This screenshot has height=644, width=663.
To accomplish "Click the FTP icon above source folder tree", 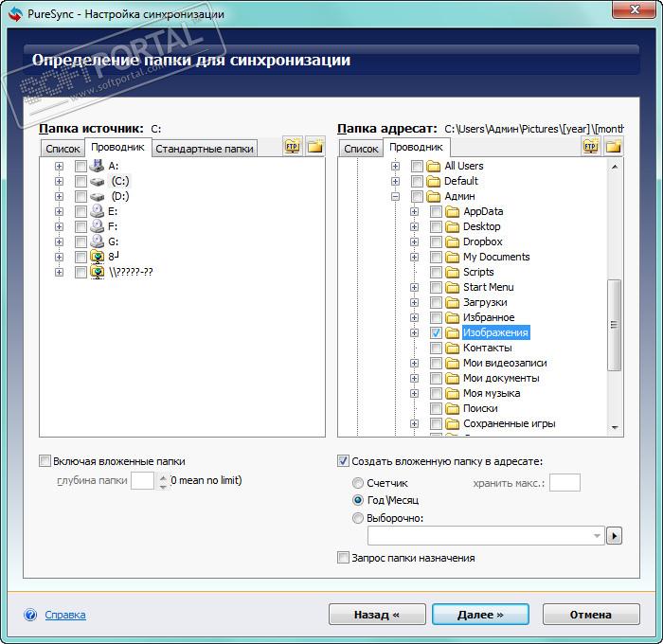I will (x=293, y=147).
